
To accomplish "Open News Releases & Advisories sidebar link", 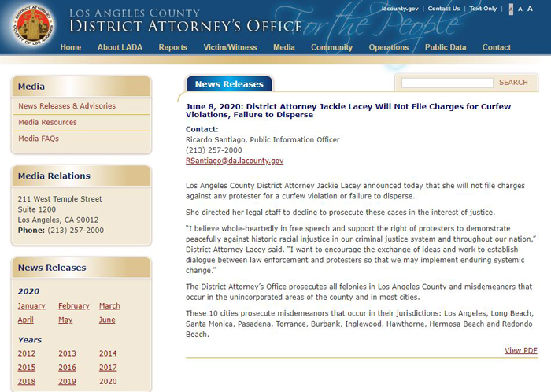I will [67, 105].
